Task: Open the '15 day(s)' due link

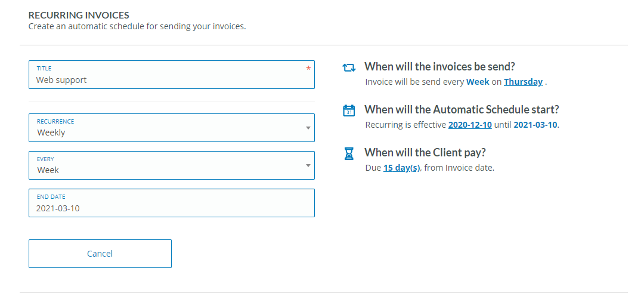Action: click(x=401, y=168)
